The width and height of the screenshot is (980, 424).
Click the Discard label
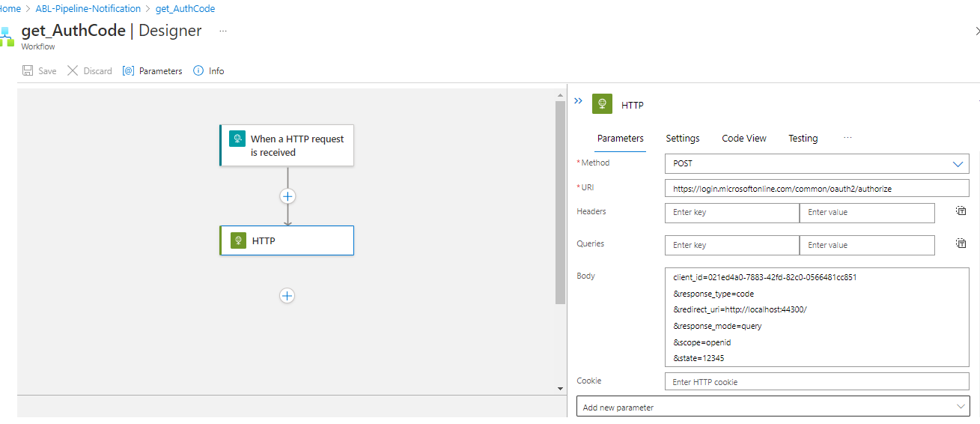[97, 71]
